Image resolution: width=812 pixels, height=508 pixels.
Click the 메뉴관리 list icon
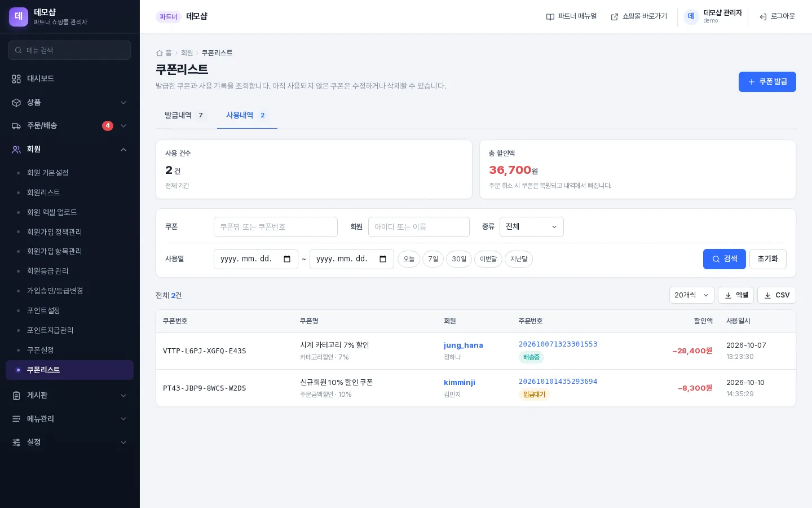click(x=16, y=419)
